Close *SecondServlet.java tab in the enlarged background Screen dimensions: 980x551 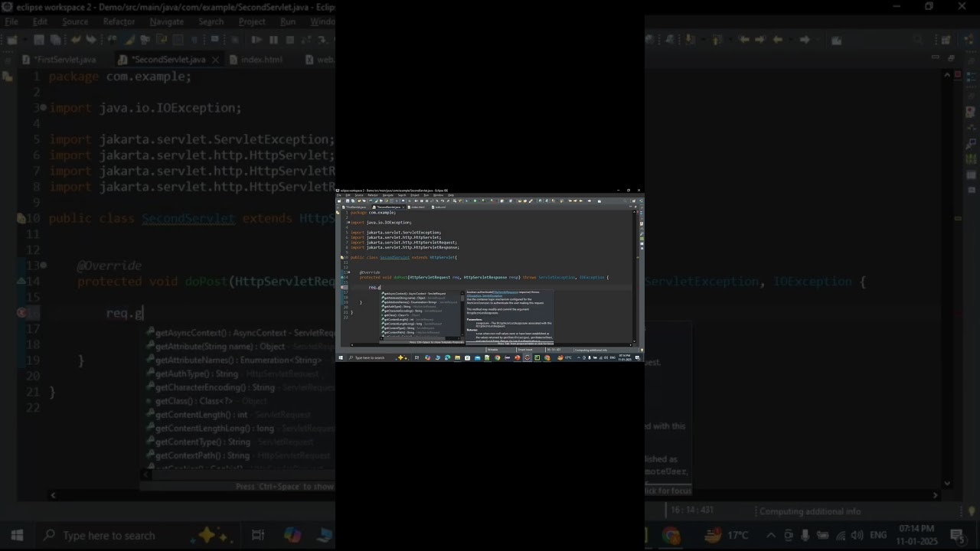(x=215, y=59)
